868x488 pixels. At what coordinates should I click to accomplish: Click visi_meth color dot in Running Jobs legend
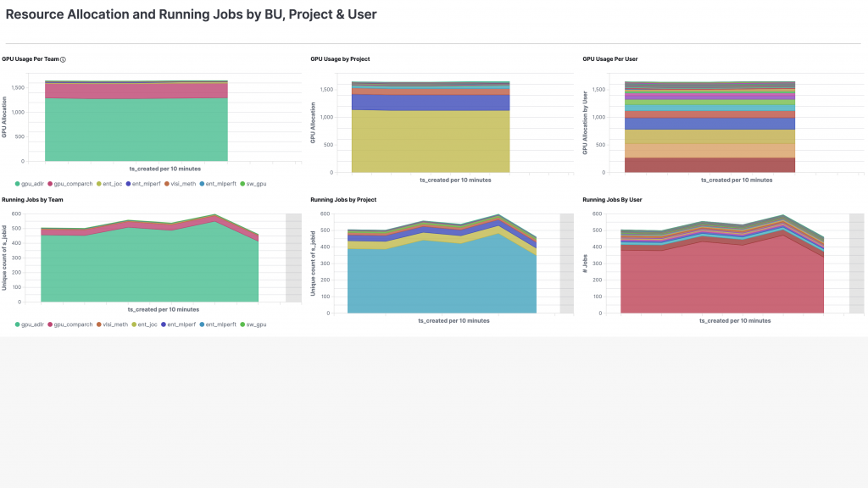coord(97,324)
